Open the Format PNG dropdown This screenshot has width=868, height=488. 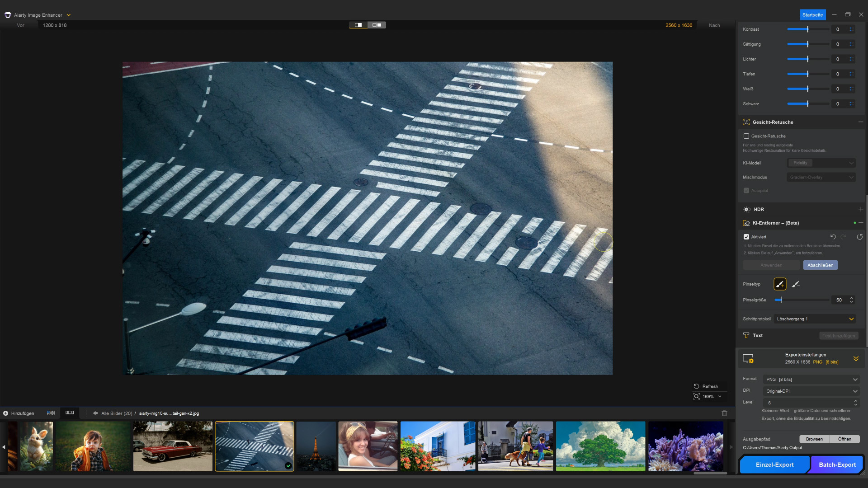point(811,380)
